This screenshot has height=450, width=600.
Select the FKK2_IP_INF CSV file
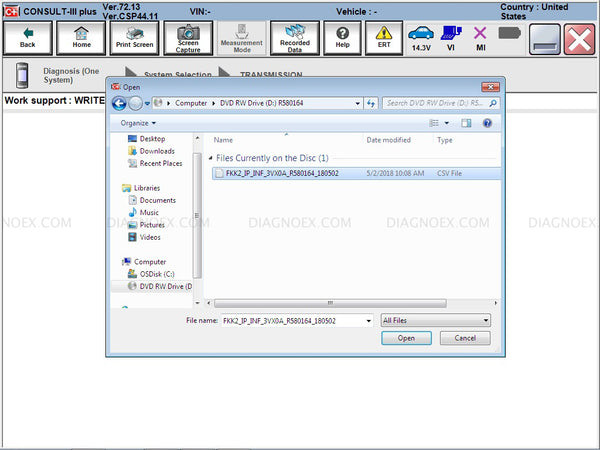(281, 173)
